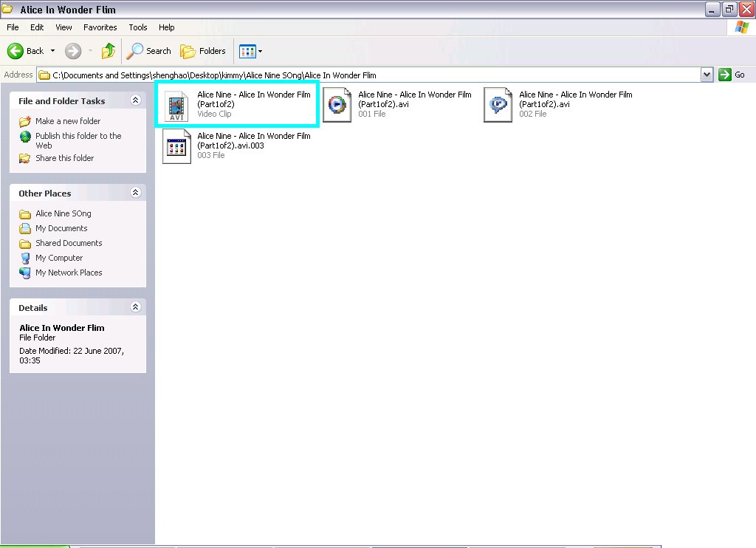Click the My Network Places link

pyautogui.click(x=69, y=273)
